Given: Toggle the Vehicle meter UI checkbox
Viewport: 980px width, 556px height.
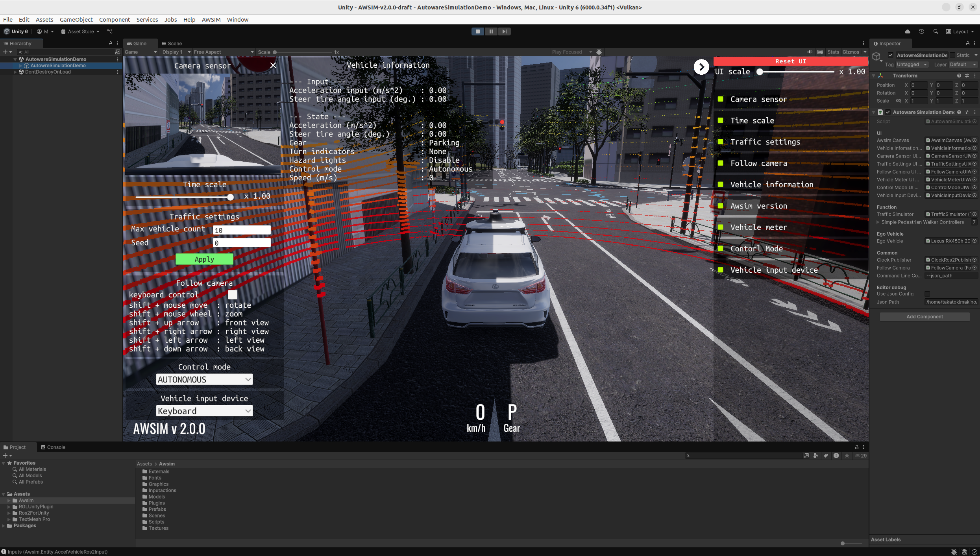Looking at the screenshot, I should [x=720, y=227].
